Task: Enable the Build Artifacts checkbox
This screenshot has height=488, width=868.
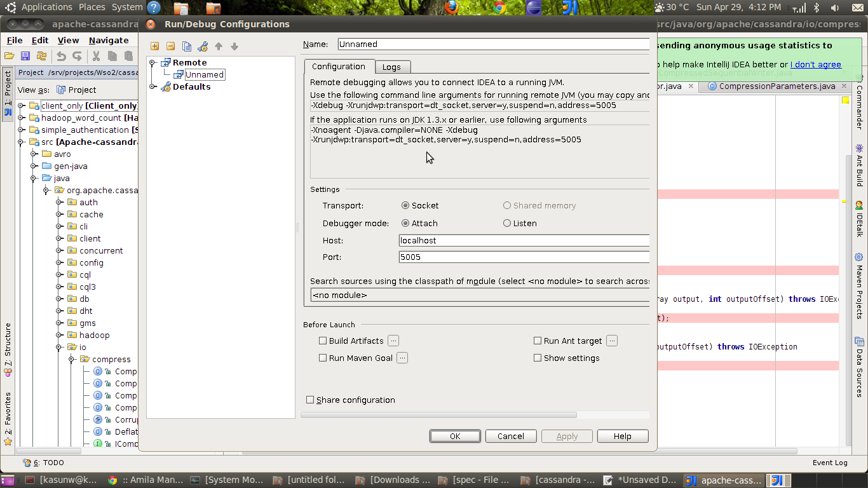Action: 323,341
